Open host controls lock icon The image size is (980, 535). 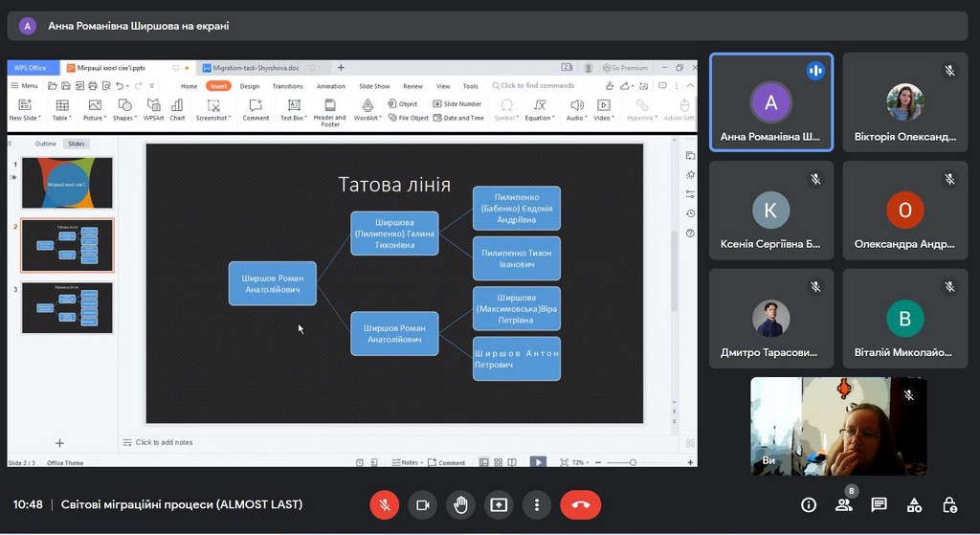[x=948, y=504]
